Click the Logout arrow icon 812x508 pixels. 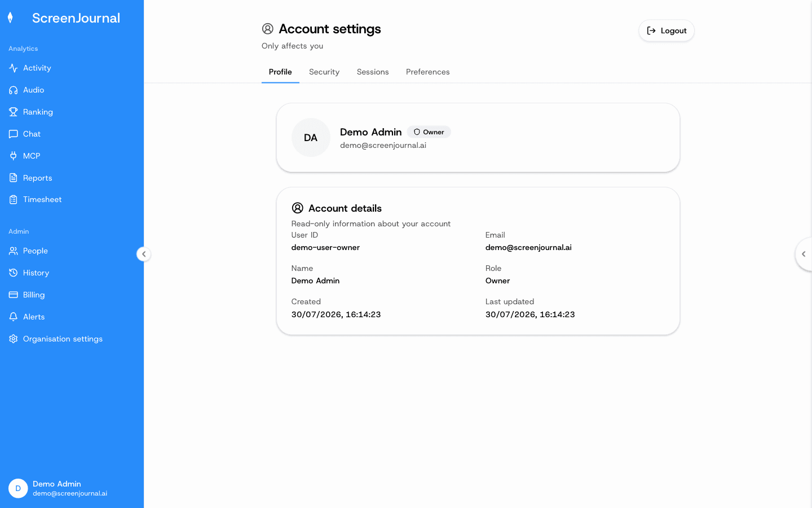(x=651, y=30)
